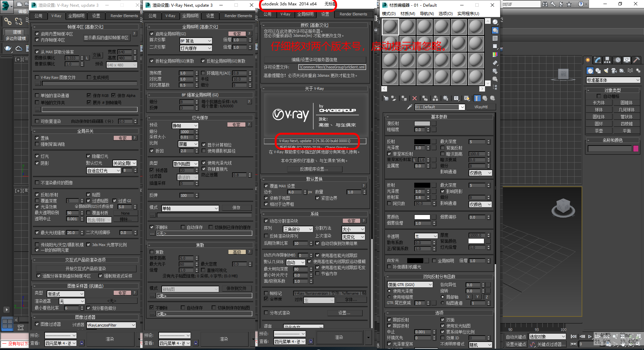Open the Motion command panel tab
Image resolution: width=644 pixels, height=350 pixels.
tap(618, 60)
